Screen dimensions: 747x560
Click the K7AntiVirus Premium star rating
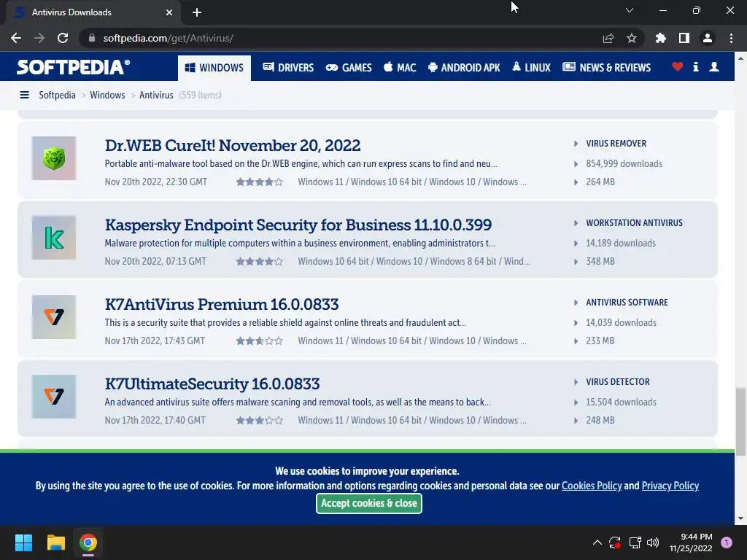click(x=260, y=341)
